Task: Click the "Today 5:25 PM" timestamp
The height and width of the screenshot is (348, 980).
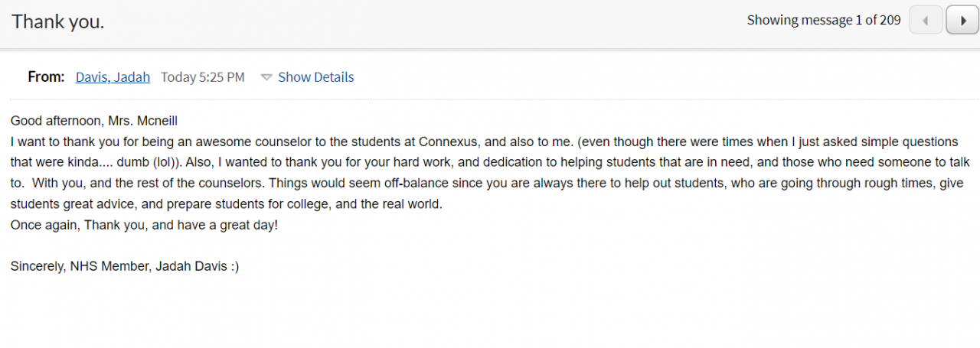Action: click(202, 77)
